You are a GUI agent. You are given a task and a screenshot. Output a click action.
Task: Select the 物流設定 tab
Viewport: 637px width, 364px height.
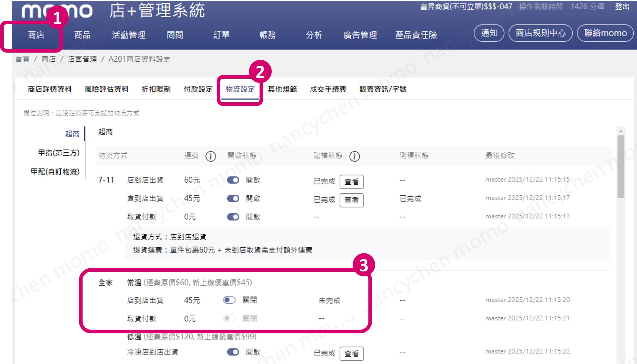coord(240,89)
